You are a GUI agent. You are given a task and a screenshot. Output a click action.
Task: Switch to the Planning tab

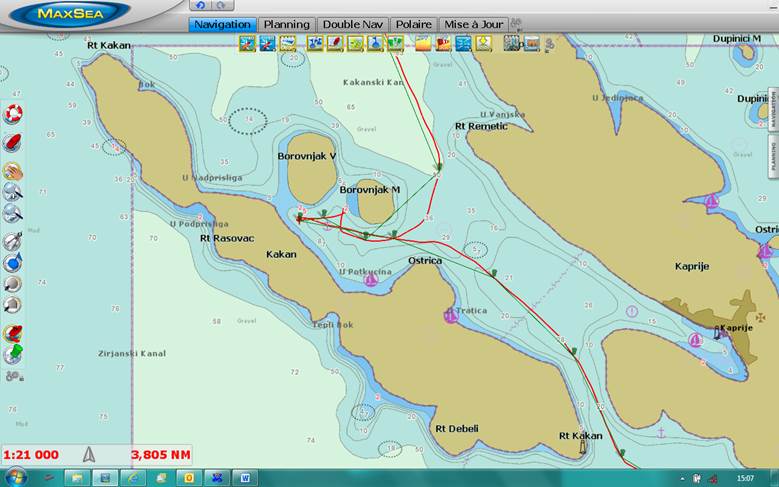(x=286, y=24)
